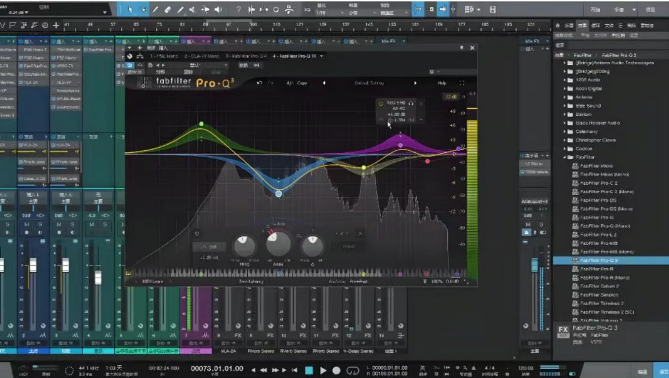
Task: Open the timebase dropdown
Action: (361, 13)
